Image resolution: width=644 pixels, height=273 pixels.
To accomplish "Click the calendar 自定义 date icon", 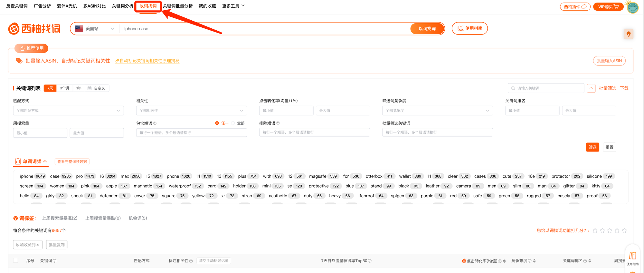I will [x=90, y=88].
